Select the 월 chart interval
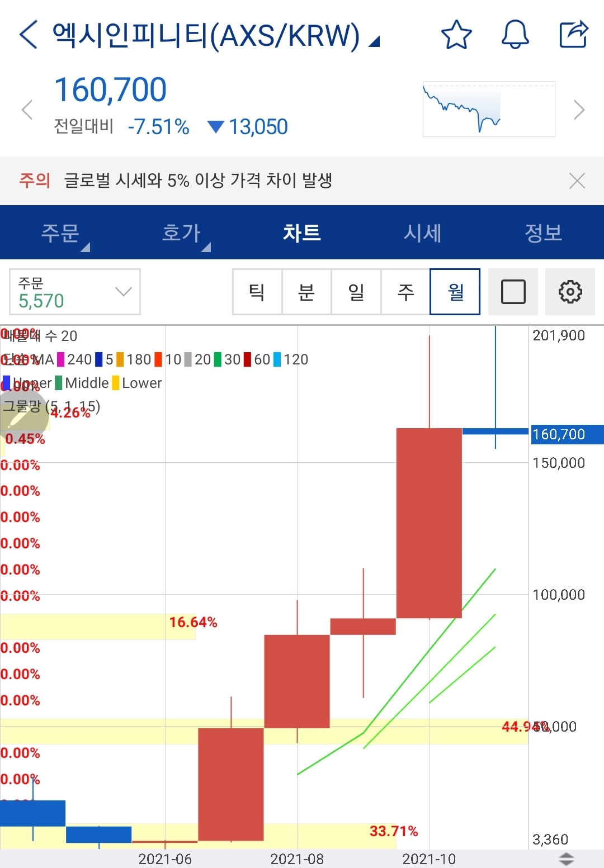 coord(455,292)
